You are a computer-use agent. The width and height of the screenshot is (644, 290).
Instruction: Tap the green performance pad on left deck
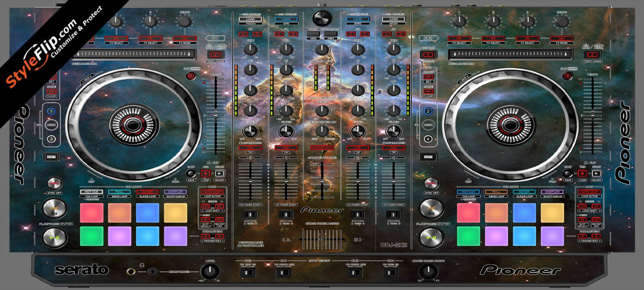coord(91,236)
